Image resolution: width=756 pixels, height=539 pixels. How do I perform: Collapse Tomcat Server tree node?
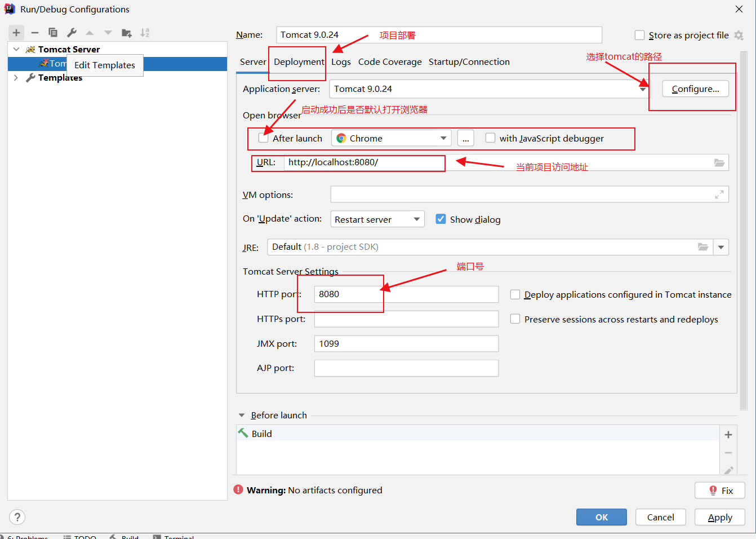(x=16, y=49)
